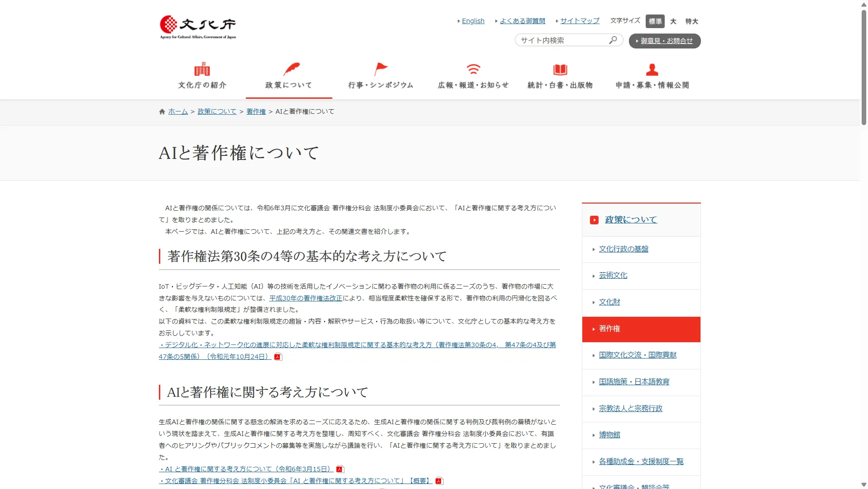Click the building icon above 文化庁の紹介

202,69
